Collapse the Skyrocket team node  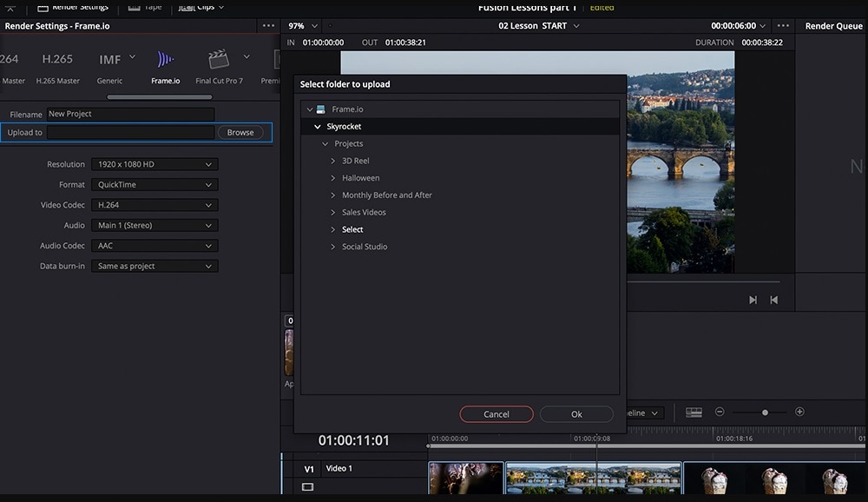[317, 126]
